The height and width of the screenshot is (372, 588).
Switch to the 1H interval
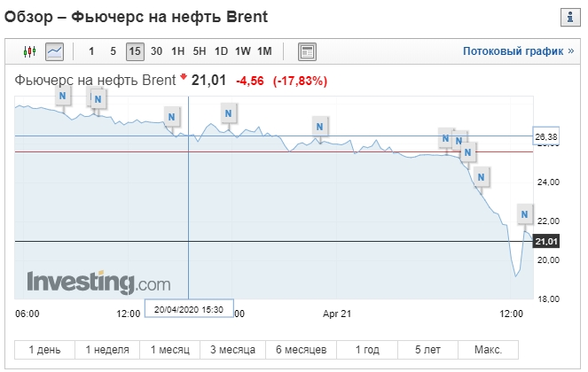(x=177, y=51)
